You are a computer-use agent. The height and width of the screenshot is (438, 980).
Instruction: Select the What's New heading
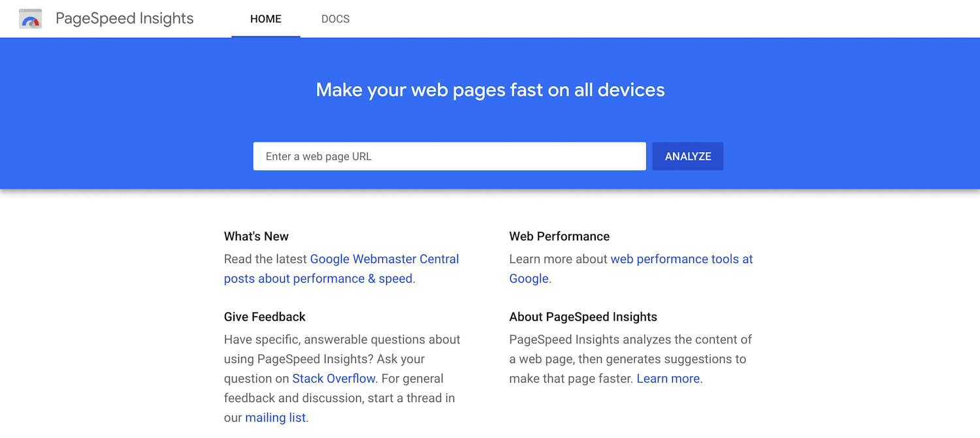click(x=256, y=236)
